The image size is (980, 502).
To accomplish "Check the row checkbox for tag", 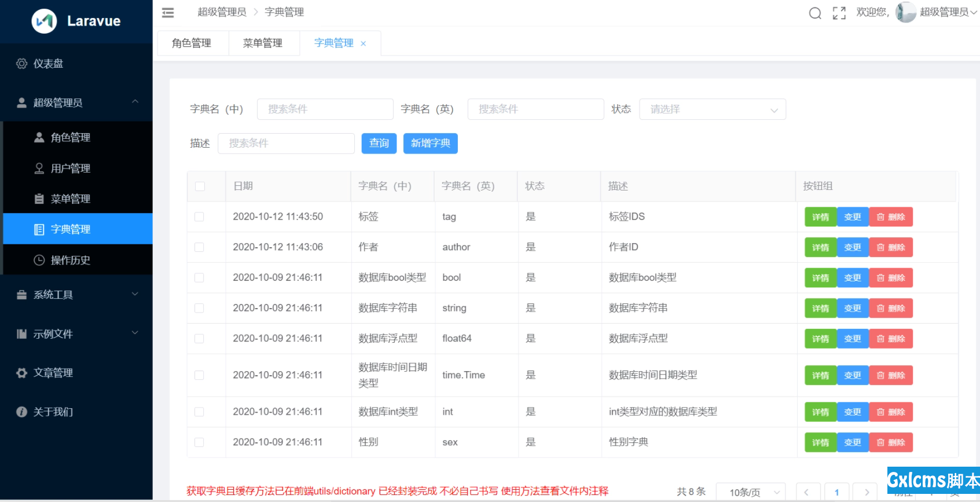I will point(199,217).
